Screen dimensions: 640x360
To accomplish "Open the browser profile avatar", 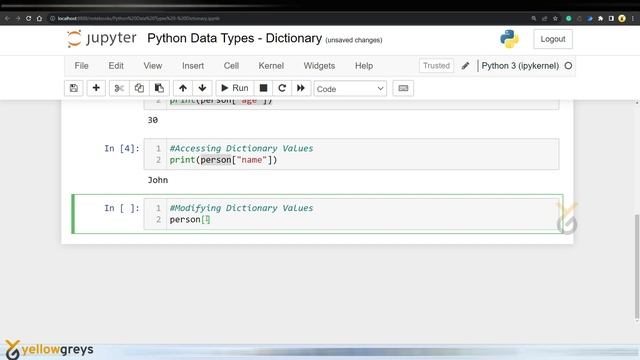I will tap(622, 18).
